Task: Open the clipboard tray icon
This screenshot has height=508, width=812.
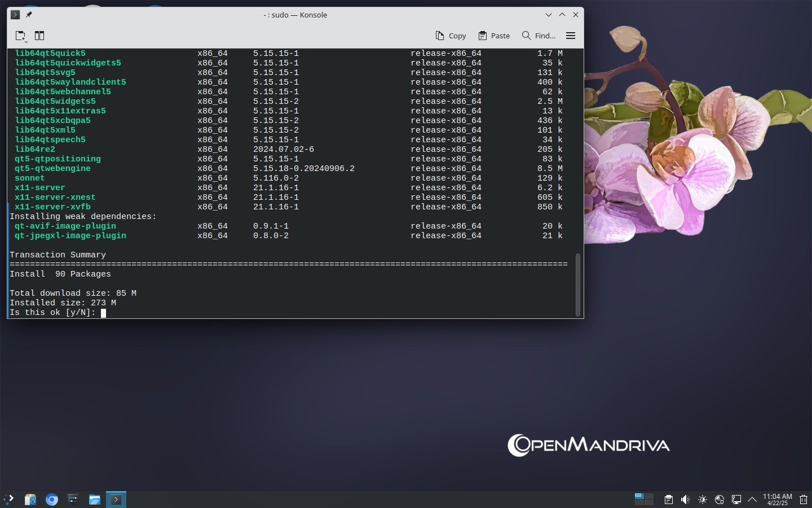Action: tap(668, 500)
